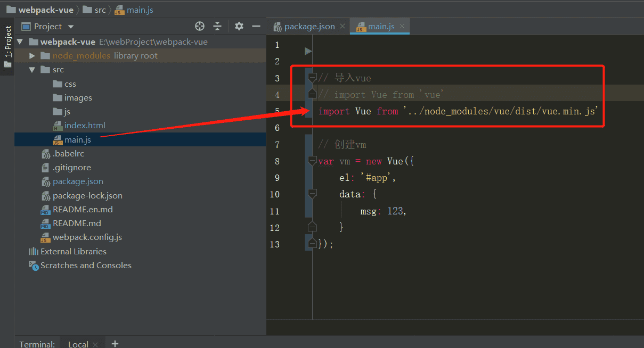Click the vue.min.js import path on line 5
Viewport: 644px width, 348px height.
click(501, 111)
